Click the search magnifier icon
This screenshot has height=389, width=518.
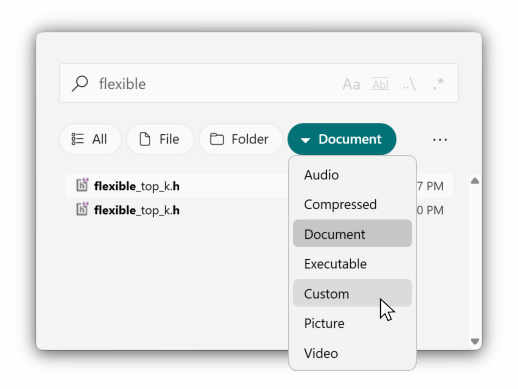click(x=80, y=83)
